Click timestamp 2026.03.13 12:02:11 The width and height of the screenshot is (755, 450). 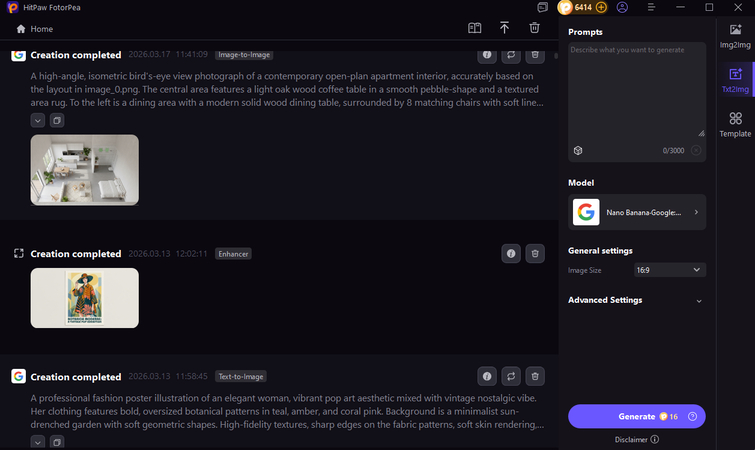pyautogui.click(x=168, y=254)
